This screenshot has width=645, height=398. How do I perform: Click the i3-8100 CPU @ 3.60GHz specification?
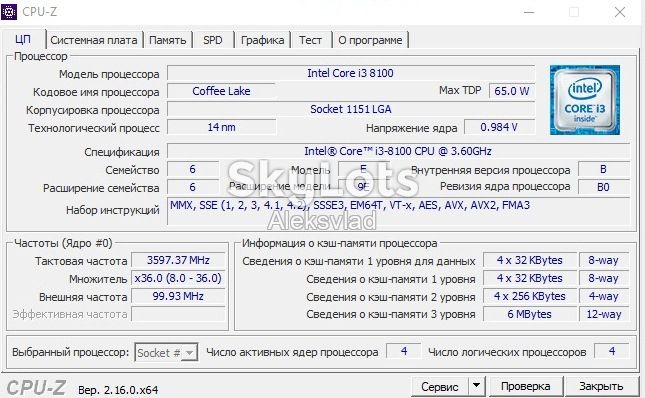(x=398, y=151)
